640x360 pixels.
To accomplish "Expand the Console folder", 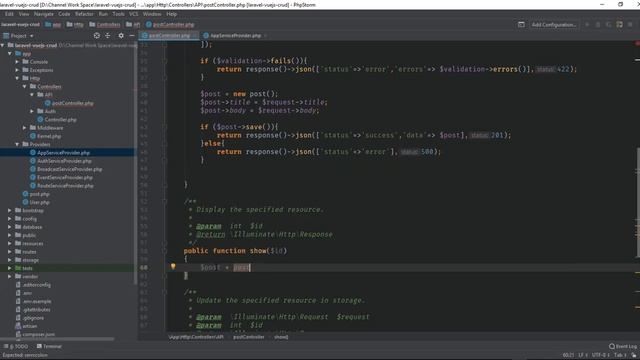I will [17, 62].
